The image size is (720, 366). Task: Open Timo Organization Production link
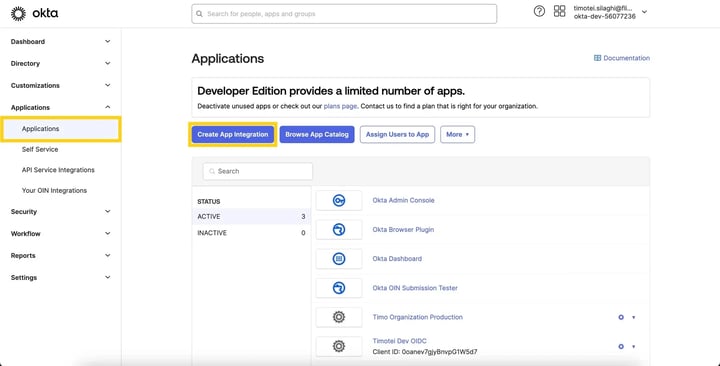tap(417, 317)
